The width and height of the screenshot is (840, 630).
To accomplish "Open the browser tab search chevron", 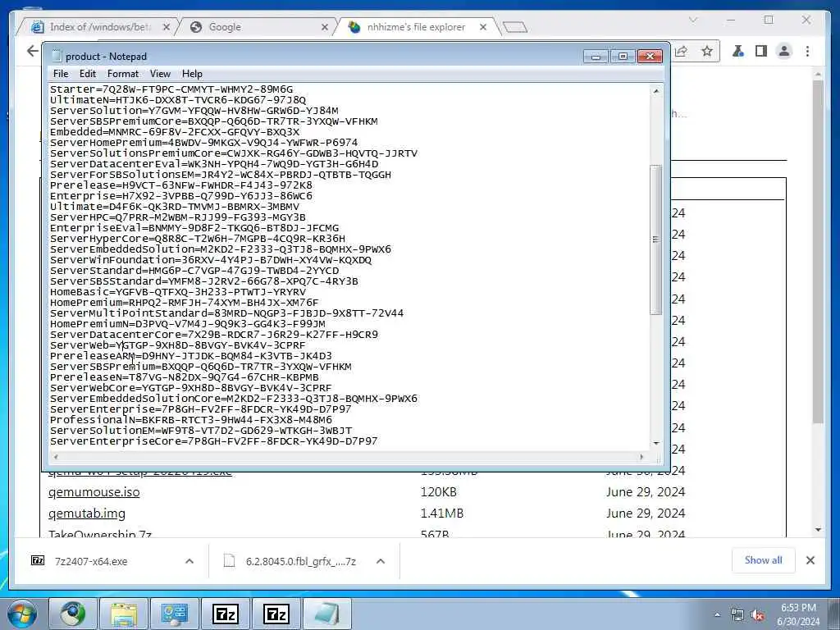I will [692, 20].
